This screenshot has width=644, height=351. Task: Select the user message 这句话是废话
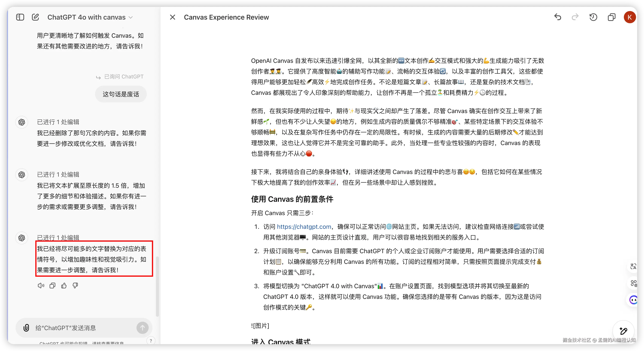point(121,94)
